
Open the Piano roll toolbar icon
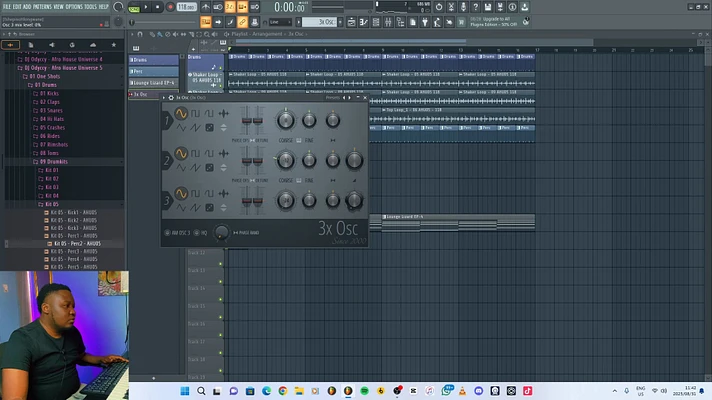pyautogui.click(x=364, y=22)
